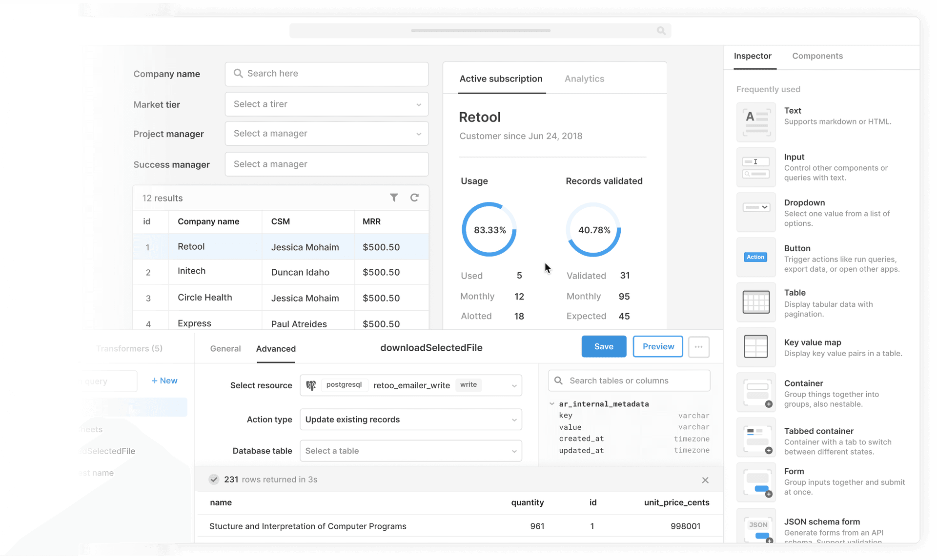Open the Market tier dropdown
The height and width of the screenshot is (560, 937).
[326, 104]
